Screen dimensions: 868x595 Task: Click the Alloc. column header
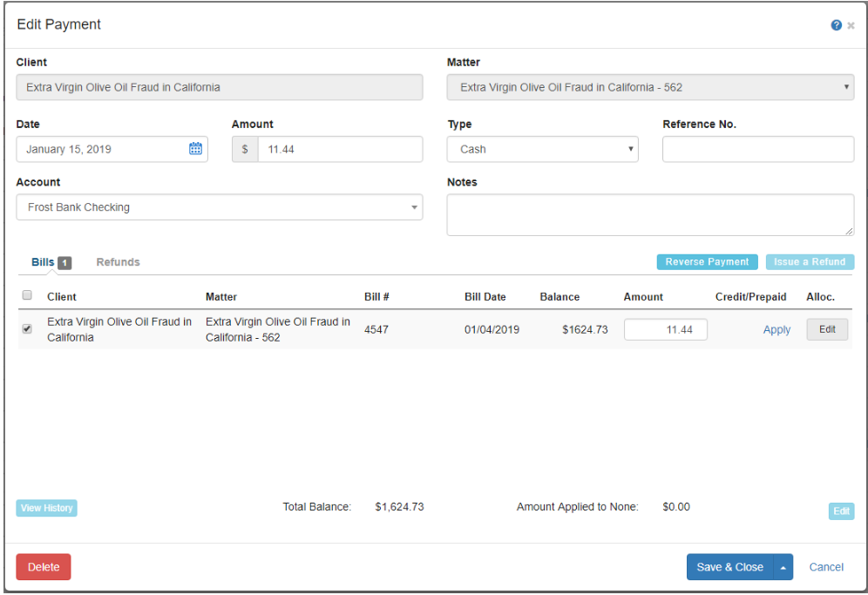(x=820, y=297)
